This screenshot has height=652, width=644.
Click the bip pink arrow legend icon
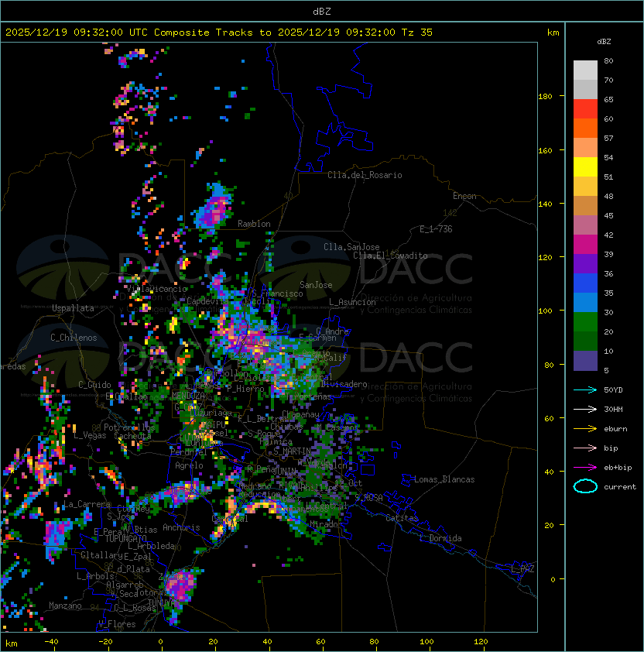(x=585, y=448)
